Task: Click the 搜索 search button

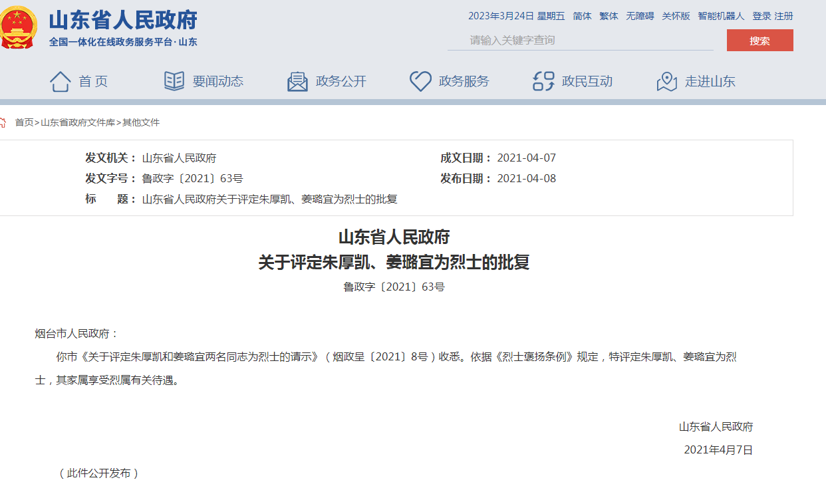Action: 759,40
